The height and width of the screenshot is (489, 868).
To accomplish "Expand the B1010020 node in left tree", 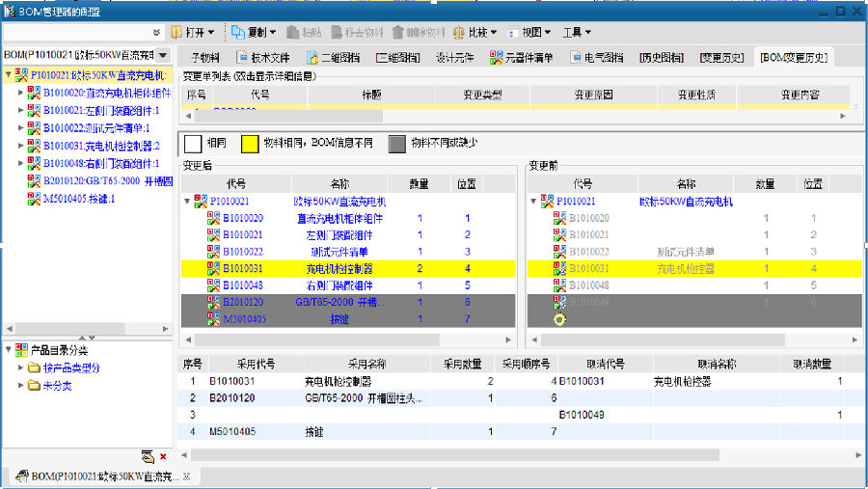I will tap(20, 94).
